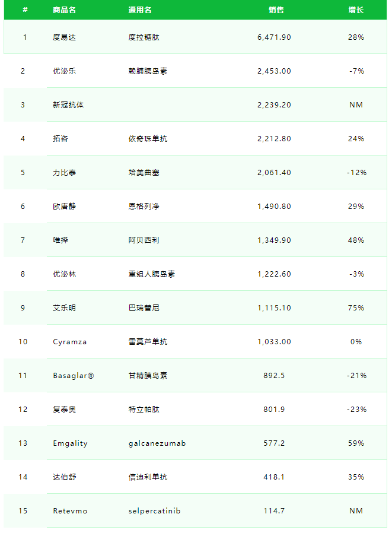Click the 增长 column header
The width and height of the screenshot is (392, 533).
pos(356,10)
